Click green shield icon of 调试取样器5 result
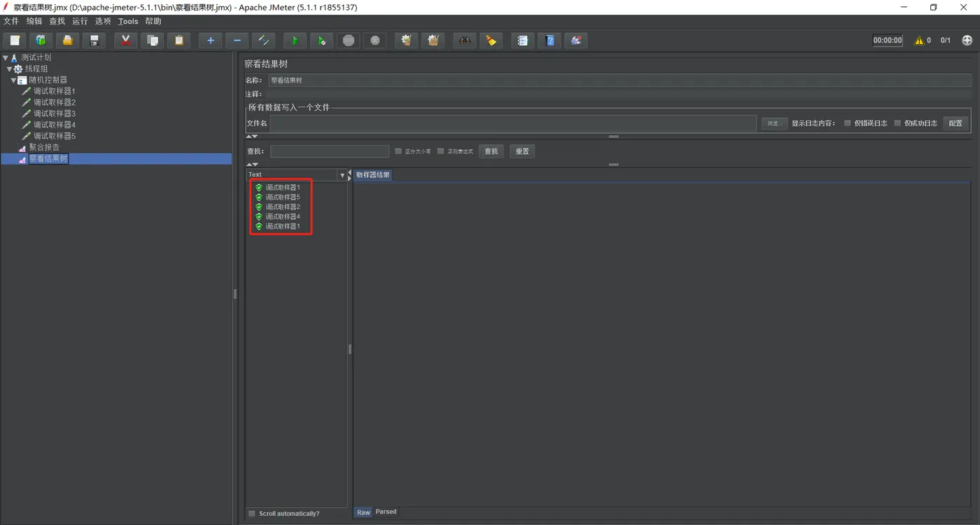The width and height of the screenshot is (980, 525). point(259,197)
